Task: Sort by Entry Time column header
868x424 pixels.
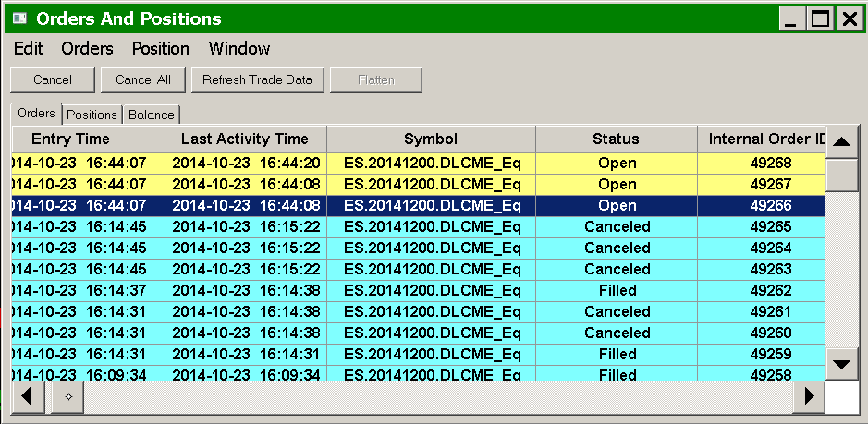Action: tap(88, 139)
